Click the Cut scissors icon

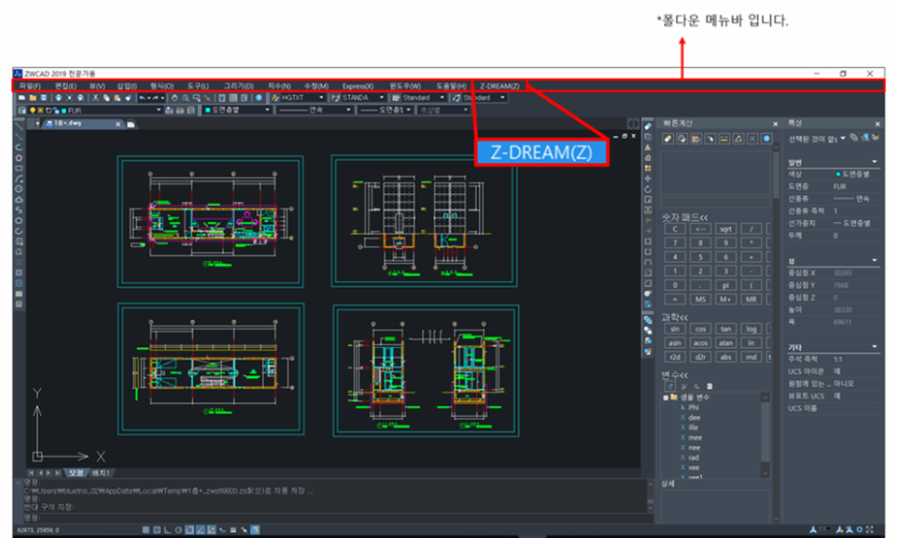tap(95, 98)
